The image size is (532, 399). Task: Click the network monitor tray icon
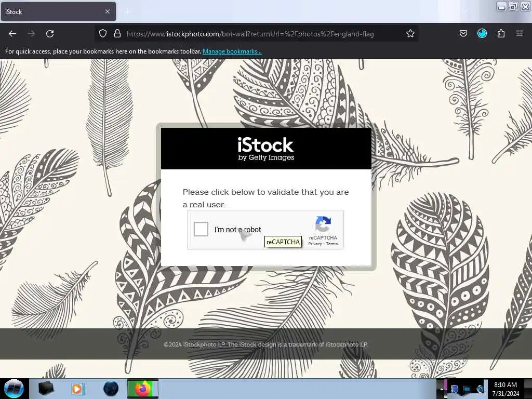(467, 389)
